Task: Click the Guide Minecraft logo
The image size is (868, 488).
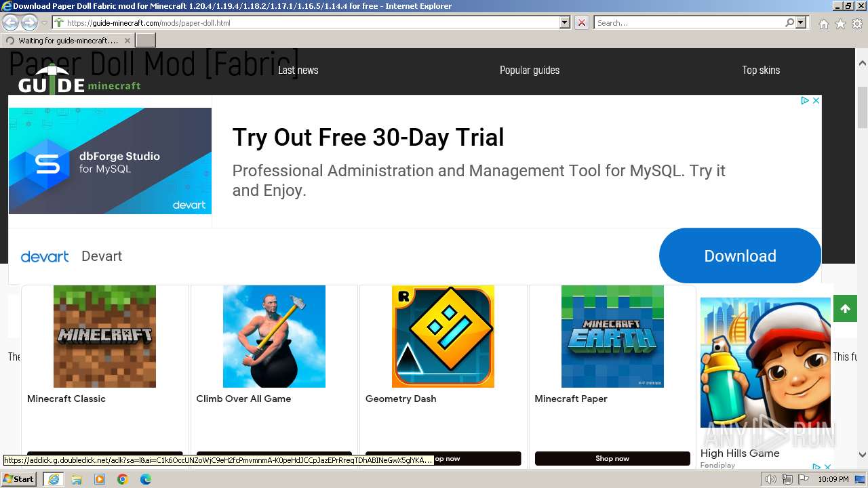Action: tap(79, 80)
